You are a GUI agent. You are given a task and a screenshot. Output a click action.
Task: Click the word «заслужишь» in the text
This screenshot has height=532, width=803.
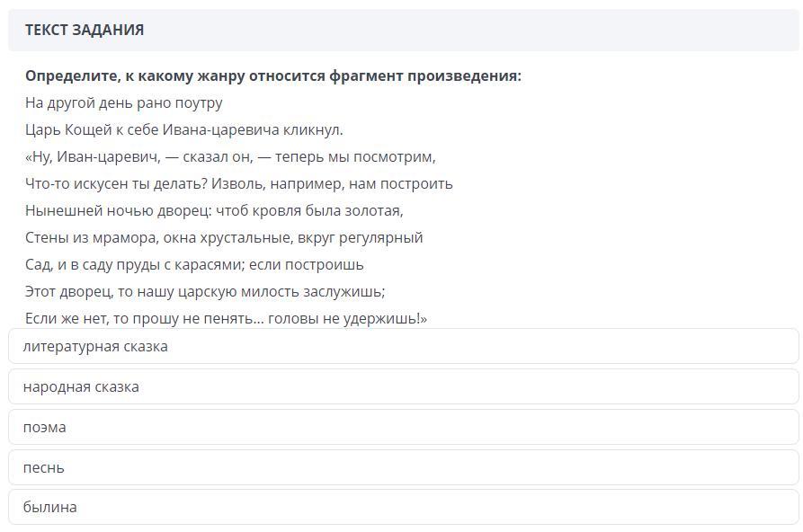[345, 291]
